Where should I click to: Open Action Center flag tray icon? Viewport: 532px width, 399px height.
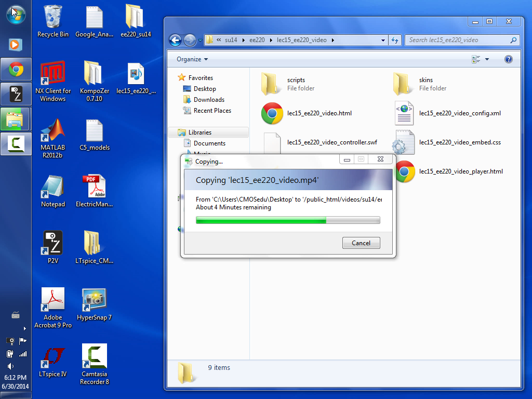tap(23, 341)
